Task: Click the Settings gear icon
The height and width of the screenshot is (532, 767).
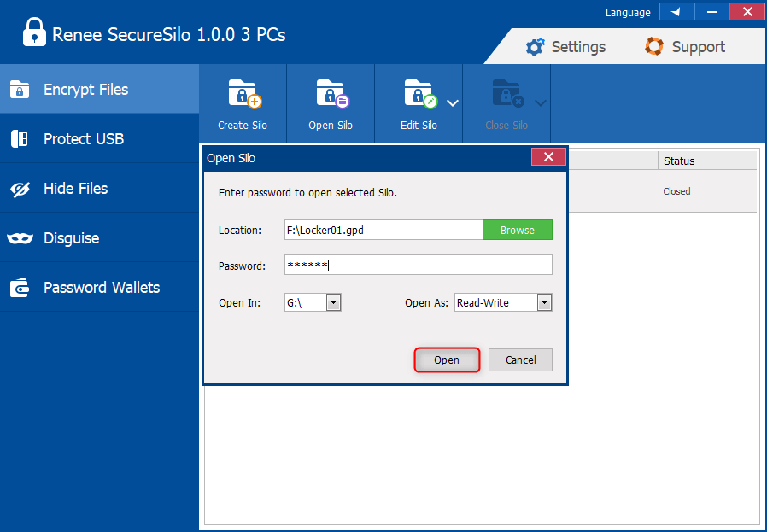Action: [535, 47]
